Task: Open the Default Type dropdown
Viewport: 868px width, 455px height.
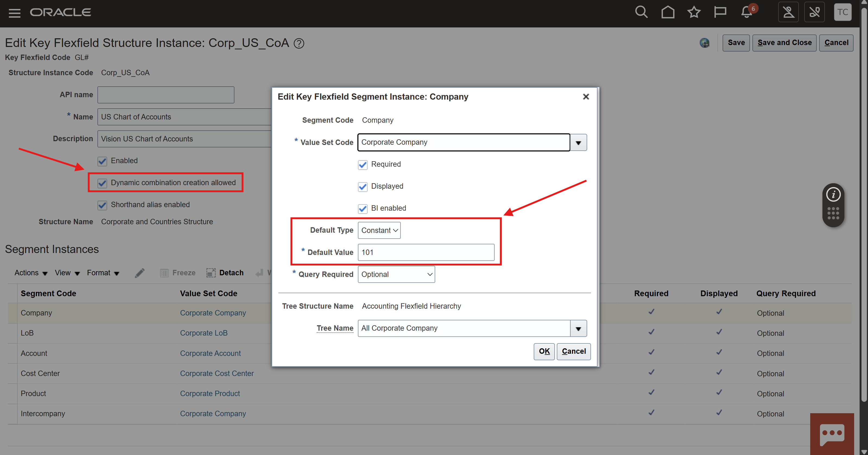Action: pos(379,230)
